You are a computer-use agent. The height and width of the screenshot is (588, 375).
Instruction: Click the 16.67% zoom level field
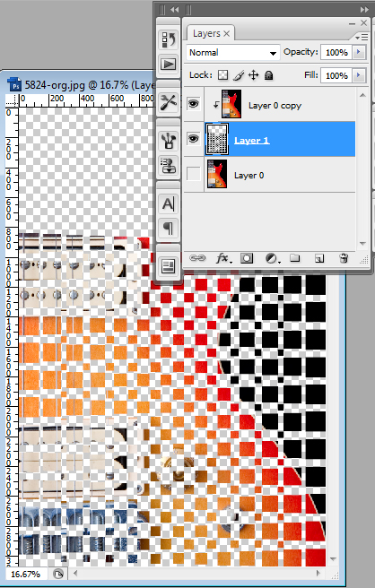(25, 574)
